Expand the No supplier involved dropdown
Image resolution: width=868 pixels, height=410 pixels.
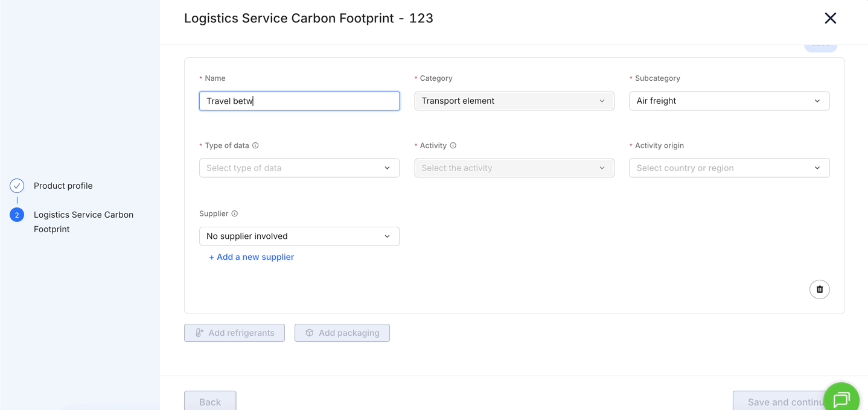point(299,236)
